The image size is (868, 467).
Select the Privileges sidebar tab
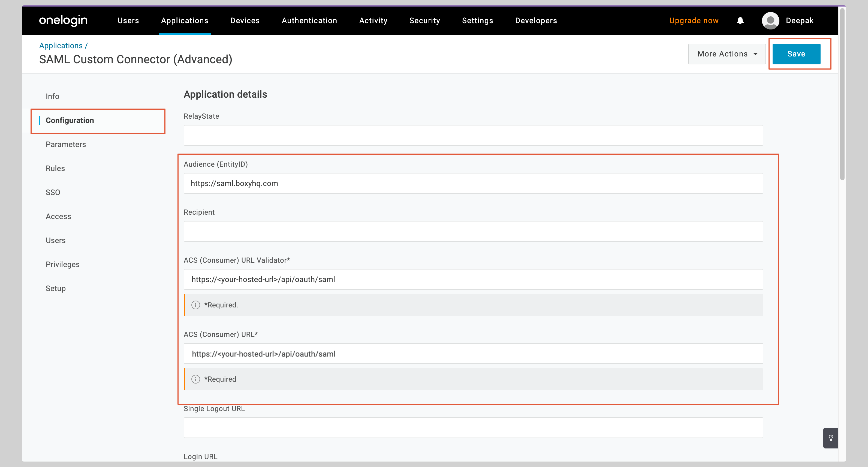pos(63,264)
